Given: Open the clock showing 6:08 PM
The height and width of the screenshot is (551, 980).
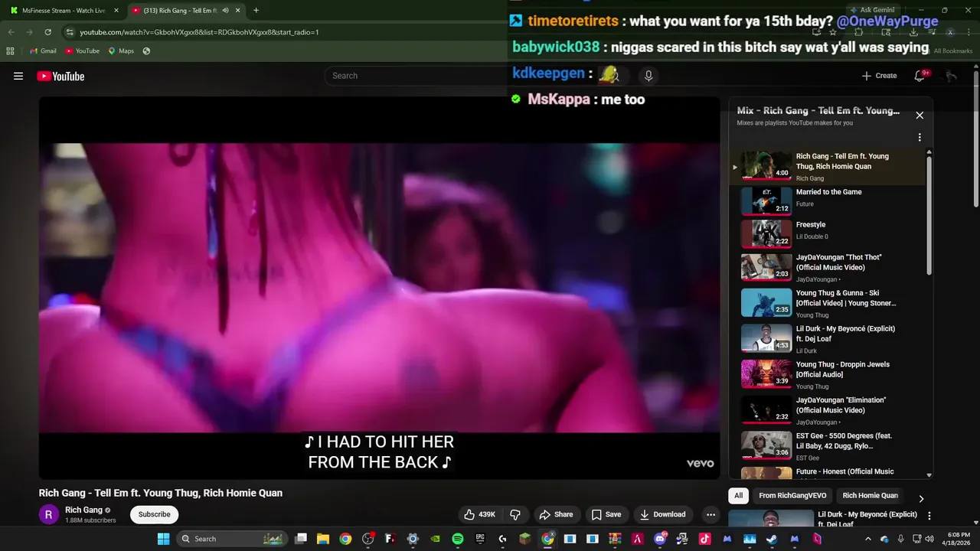Looking at the screenshot, I should pyautogui.click(x=958, y=539).
